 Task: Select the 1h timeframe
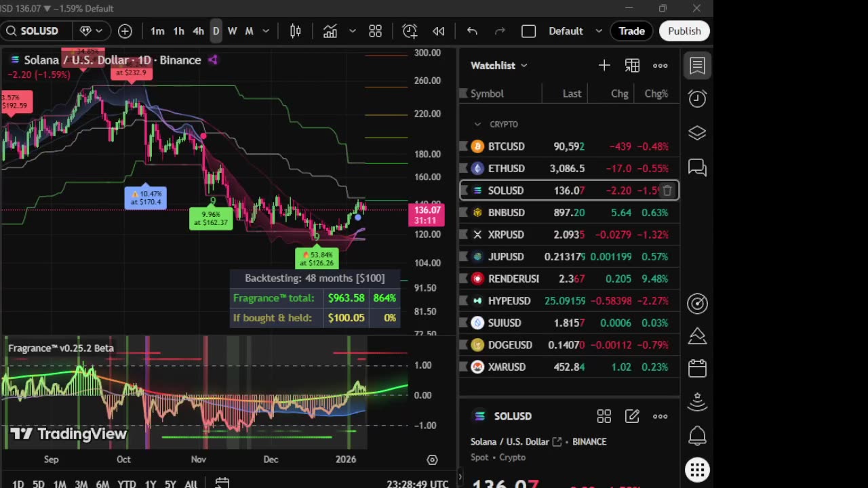(x=178, y=31)
